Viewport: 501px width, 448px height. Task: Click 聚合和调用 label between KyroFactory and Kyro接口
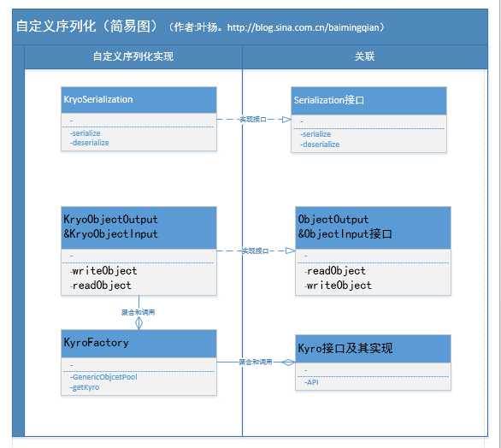tap(256, 362)
